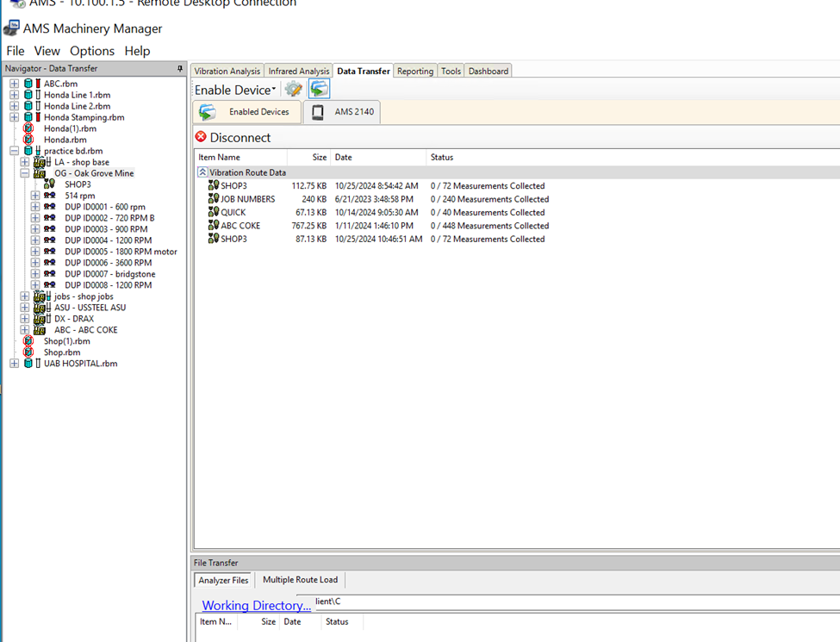The width and height of the screenshot is (840, 642).
Task: Click the red Disconnect icon
Action: (201, 137)
